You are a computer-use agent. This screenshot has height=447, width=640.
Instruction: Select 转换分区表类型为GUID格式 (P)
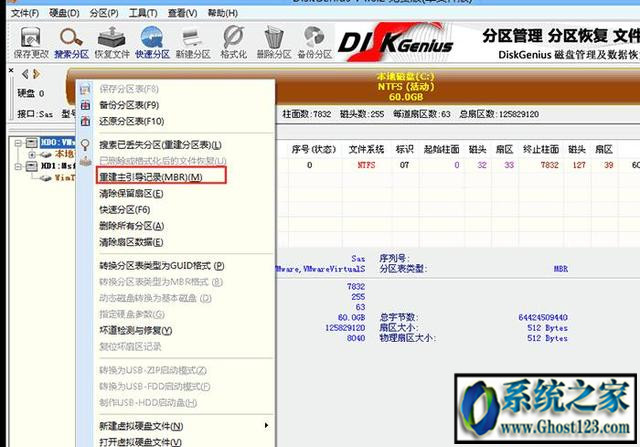click(x=162, y=266)
